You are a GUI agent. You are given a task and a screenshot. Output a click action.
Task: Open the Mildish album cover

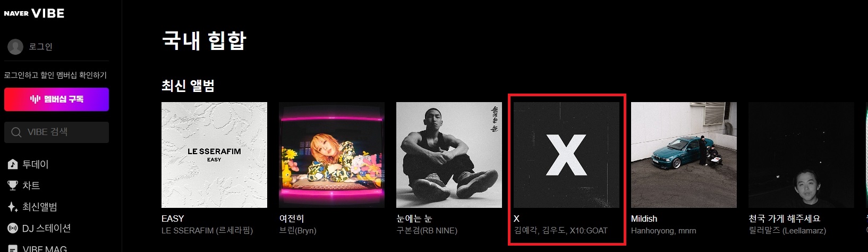pyautogui.click(x=684, y=155)
